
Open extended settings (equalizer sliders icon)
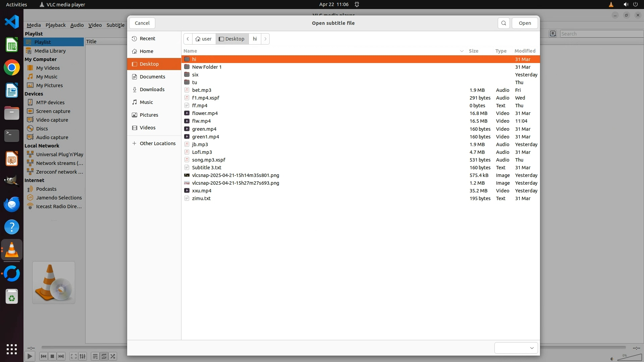click(83, 356)
